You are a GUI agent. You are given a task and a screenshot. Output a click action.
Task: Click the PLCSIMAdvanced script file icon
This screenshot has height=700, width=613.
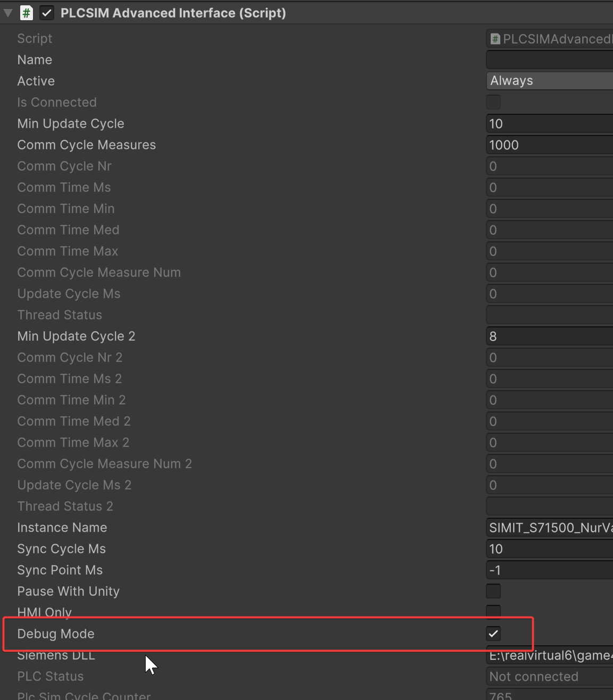495,39
